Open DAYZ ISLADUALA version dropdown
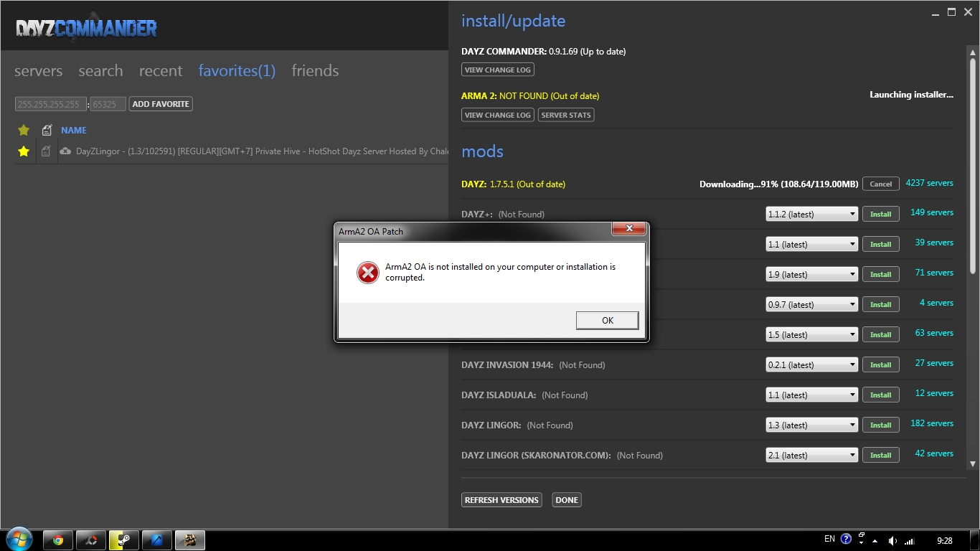This screenshot has width=980, height=551. [x=812, y=395]
